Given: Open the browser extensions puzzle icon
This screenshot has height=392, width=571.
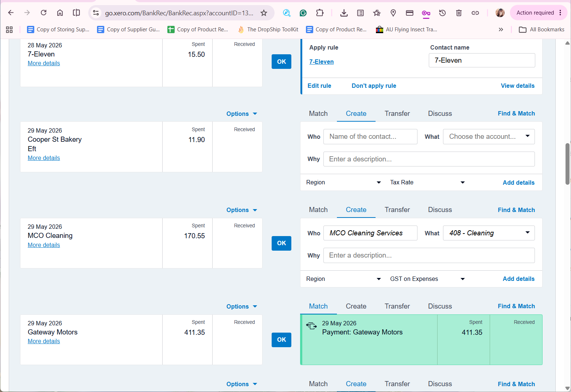Looking at the screenshot, I should 320,13.
